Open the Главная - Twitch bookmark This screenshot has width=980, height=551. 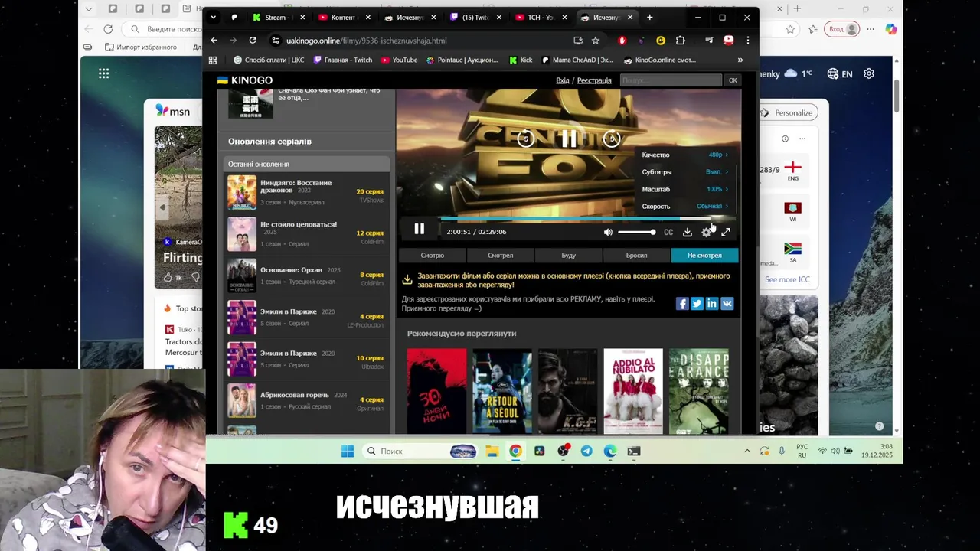(343, 60)
